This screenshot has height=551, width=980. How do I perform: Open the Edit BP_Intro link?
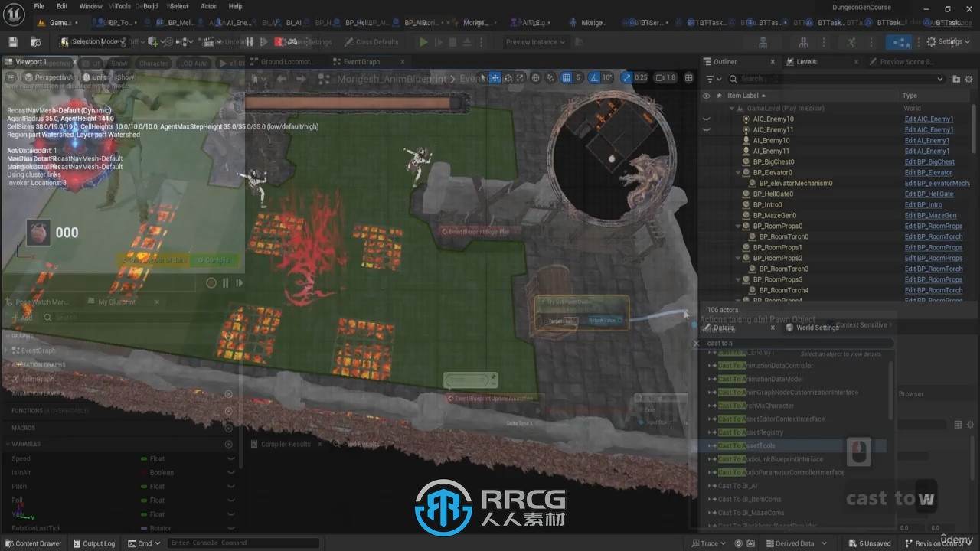point(923,204)
